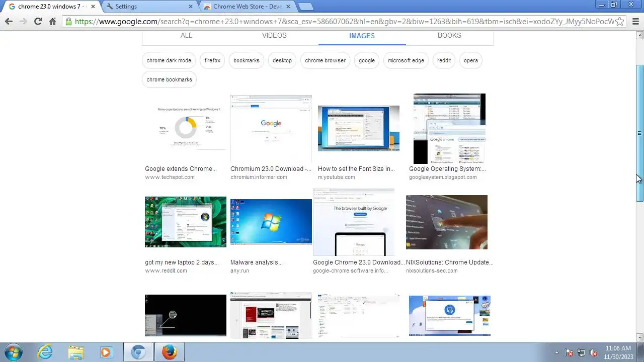This screenshot has height=362, width=644.
Task: Open the Chromium 23.0 Download thumbnail
Action: (271, 128)
